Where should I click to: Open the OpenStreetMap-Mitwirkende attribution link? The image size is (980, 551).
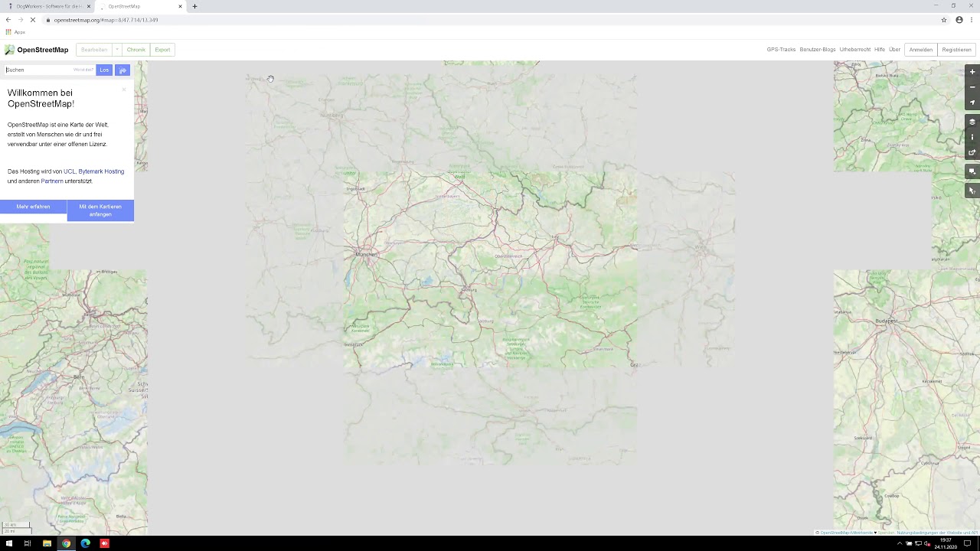pyautogui.click(x=847, y=533)
